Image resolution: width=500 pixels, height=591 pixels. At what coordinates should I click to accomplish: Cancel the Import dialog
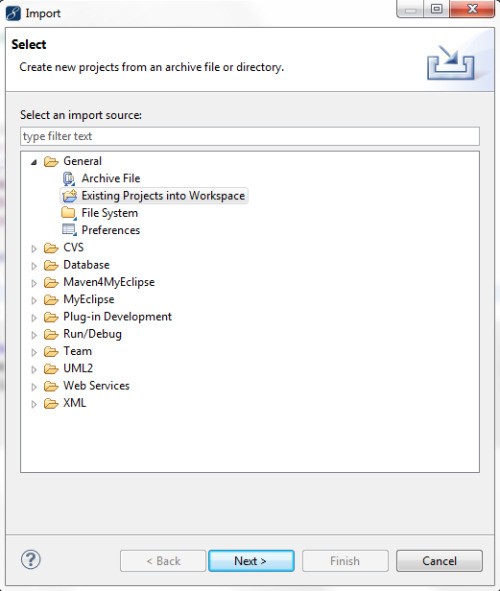coord(439,561)
